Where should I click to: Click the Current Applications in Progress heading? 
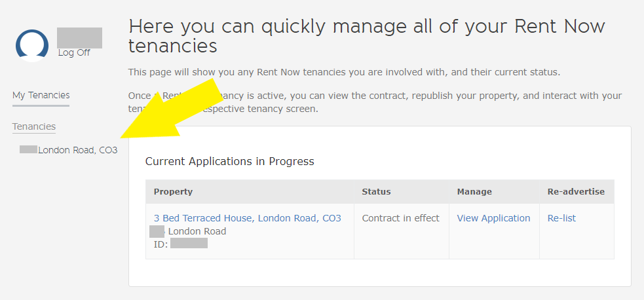point(229,162)
